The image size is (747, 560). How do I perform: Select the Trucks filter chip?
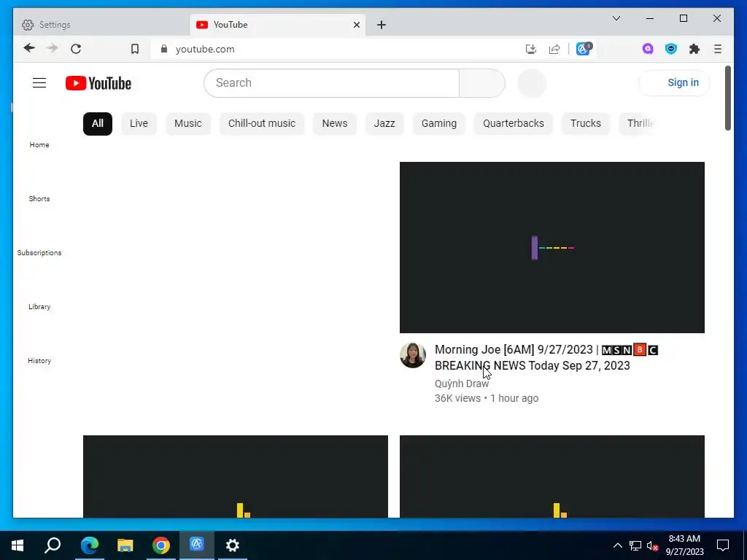(x=586, y=124)
